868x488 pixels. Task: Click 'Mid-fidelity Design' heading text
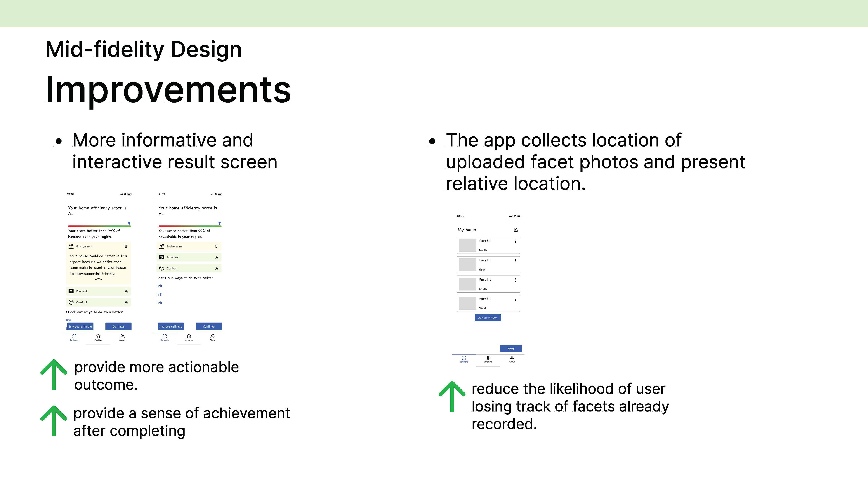(144, 50)
